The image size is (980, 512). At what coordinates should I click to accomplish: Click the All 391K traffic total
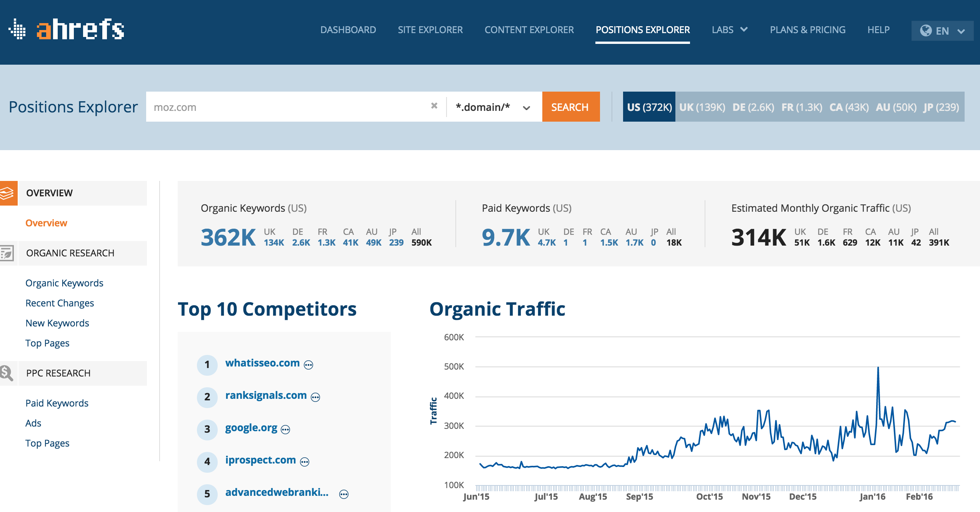coord(939,243)
